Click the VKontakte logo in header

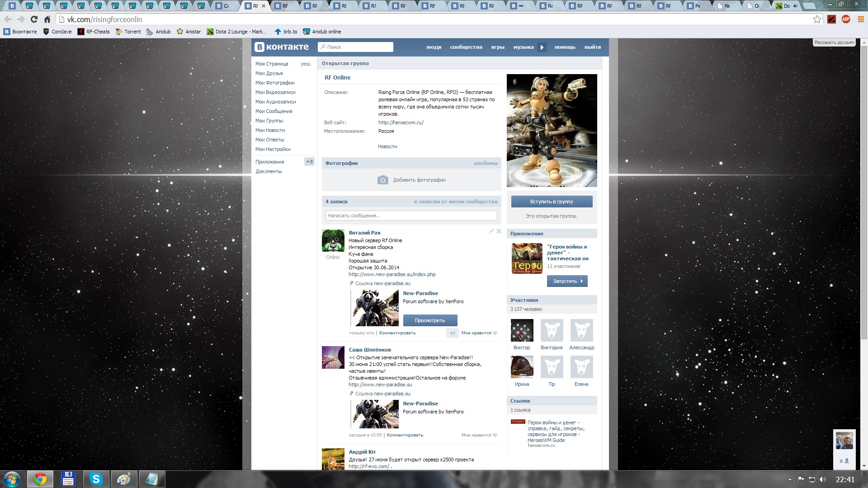pos(282,47)
